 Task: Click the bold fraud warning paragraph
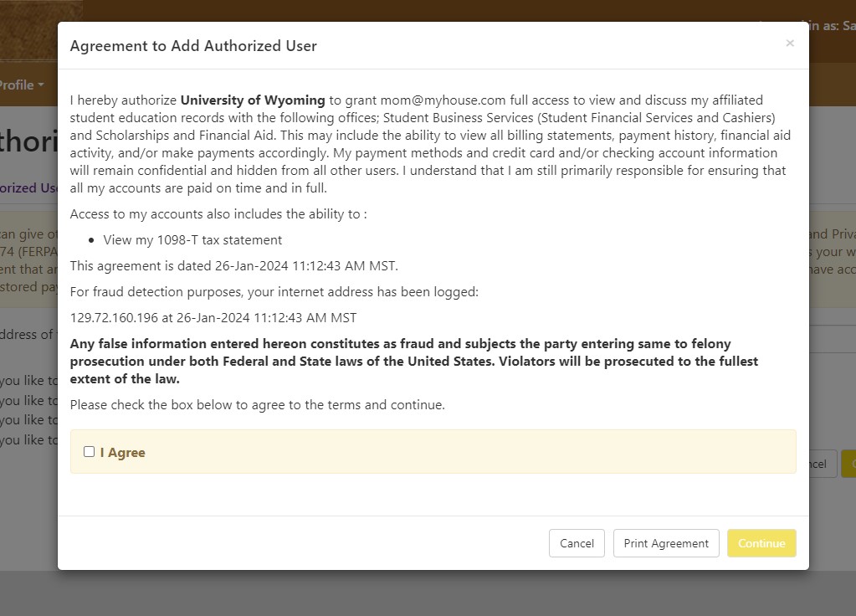pyautogui.click(x=414, y=362)
